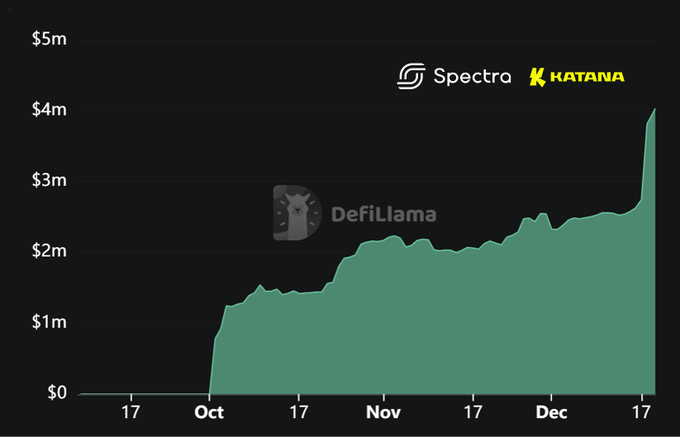Click the first 17 label before Oct
This screenshot has width=680, height=437.
coord(130,412)
